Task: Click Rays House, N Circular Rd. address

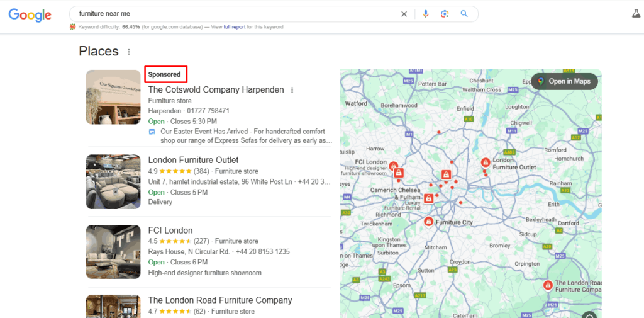Action: pyautogui.click(x=189, y=251)
